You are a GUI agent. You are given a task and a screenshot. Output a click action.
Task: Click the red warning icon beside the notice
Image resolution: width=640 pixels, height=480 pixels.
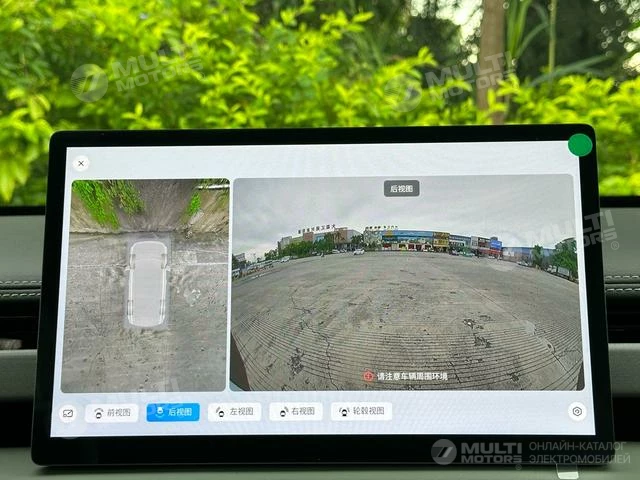368,376
